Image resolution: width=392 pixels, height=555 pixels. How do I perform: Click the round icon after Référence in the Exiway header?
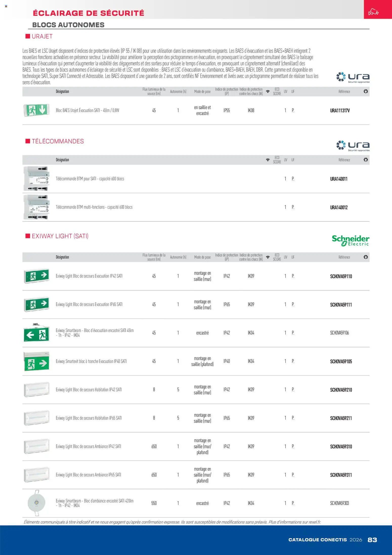366,257
